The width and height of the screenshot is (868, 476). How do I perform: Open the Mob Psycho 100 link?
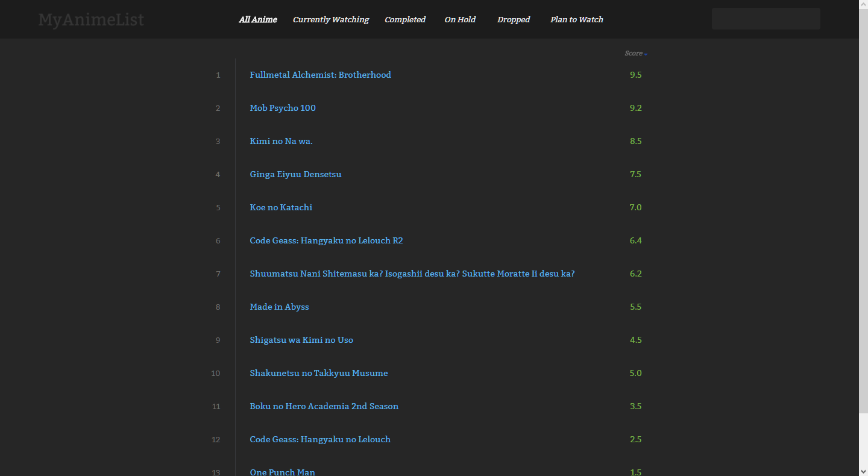point(283,108)
